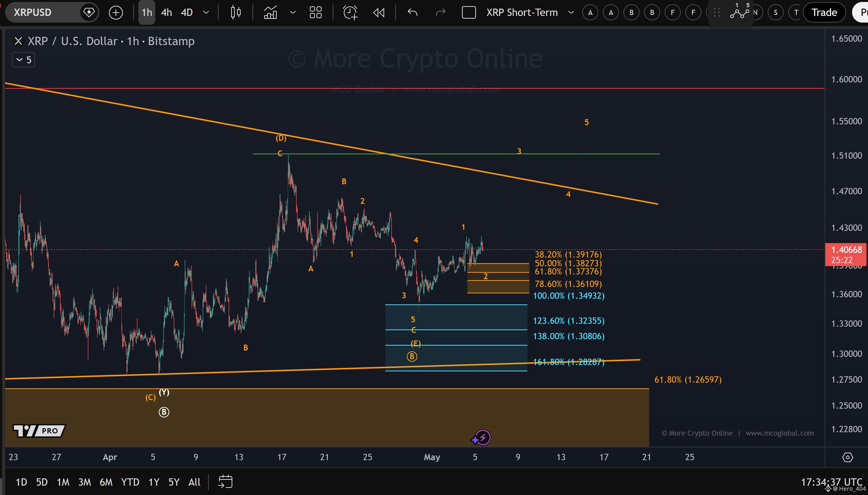Show the full history with All
868x495 pixels.
click(x=195, y=482)
